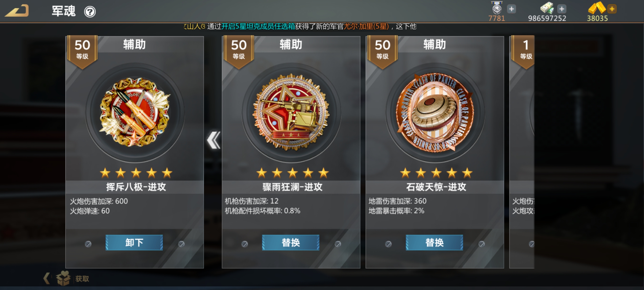This screenshot has height=290, width=644.
Task: Tap the 尤尔·加里(5星) officer link
Action: (367, 26)
